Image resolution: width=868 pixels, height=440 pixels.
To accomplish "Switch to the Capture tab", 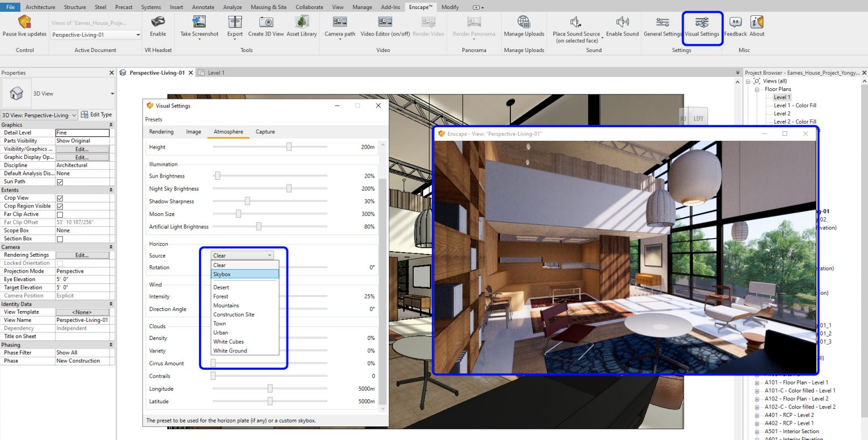I will [264, 131].
